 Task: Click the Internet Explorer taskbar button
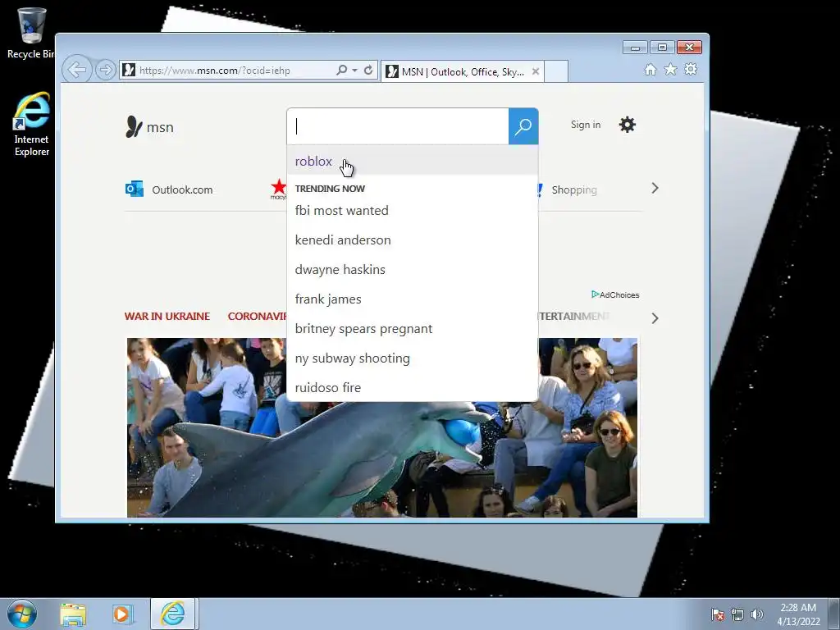[x=172, y=614]
